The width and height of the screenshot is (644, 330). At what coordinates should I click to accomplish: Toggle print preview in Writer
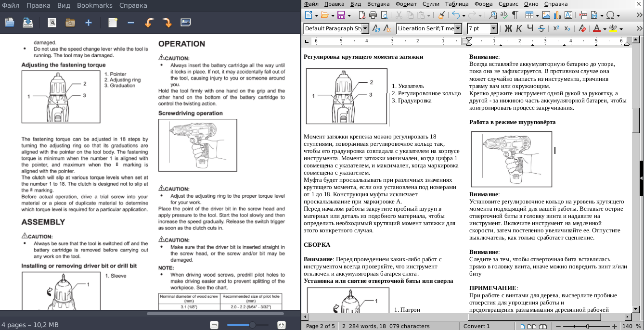point(384,15)
